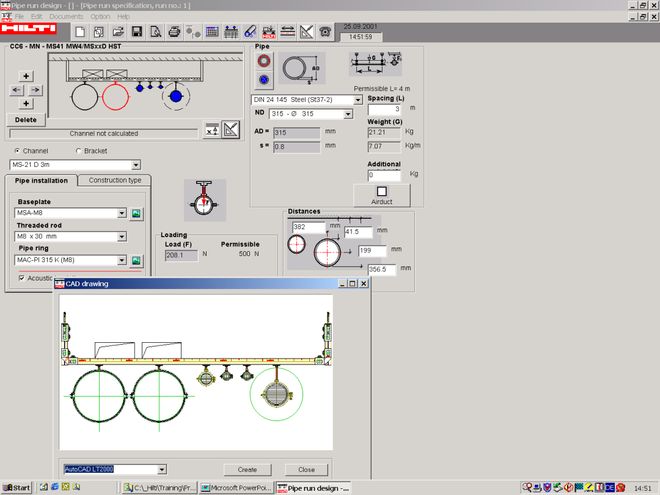660x495 pixels.
Task: Click the Delete button
Action: click(x=26, y=119)
